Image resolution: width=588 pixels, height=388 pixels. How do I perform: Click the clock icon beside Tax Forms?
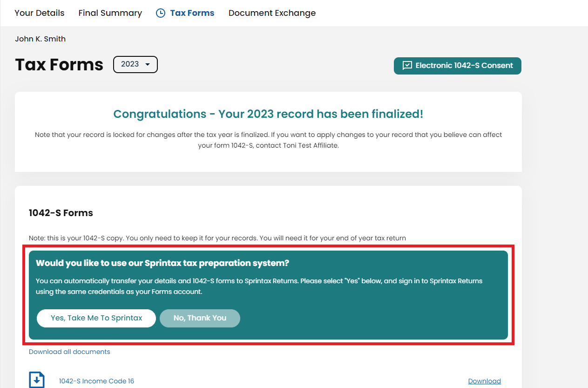click(x=161, y=13)
